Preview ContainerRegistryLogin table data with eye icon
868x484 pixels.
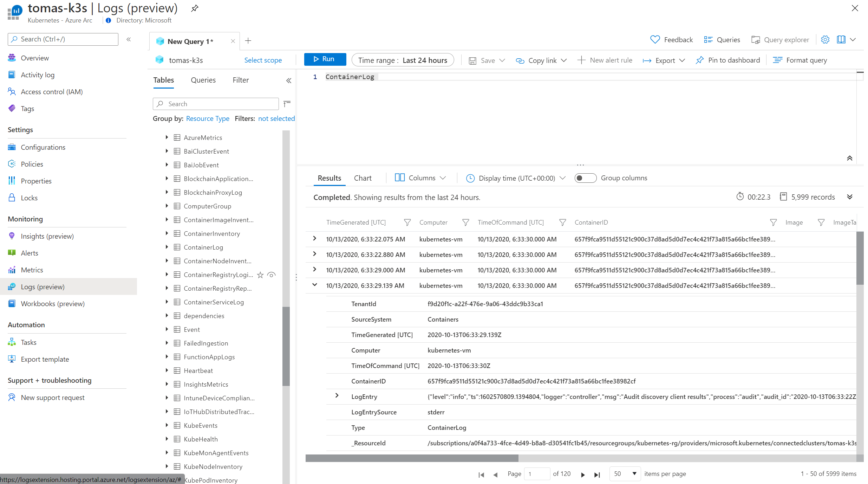(x=271, y=275)
